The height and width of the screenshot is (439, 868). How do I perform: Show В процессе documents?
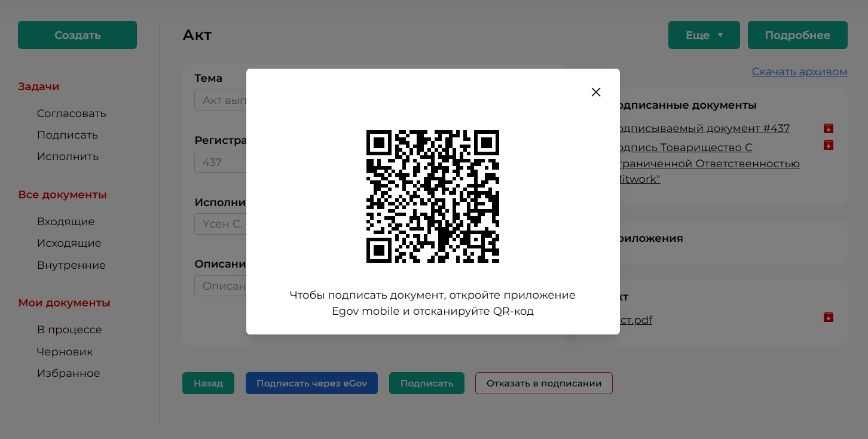click(x=69, y=330)
